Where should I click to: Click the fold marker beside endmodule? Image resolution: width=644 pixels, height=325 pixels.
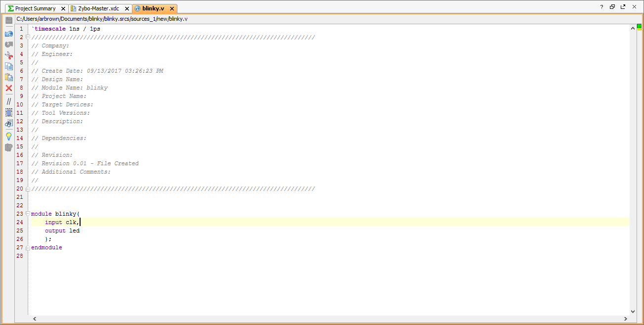28,247
